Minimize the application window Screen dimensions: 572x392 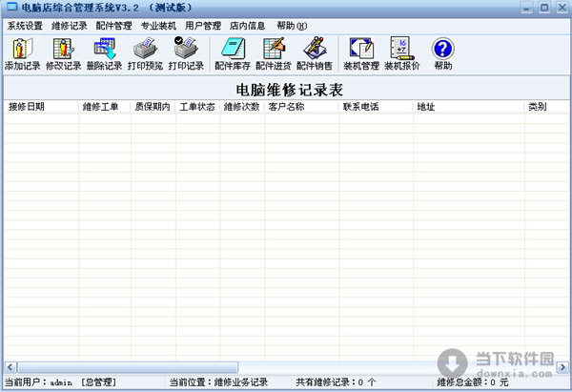526,8
